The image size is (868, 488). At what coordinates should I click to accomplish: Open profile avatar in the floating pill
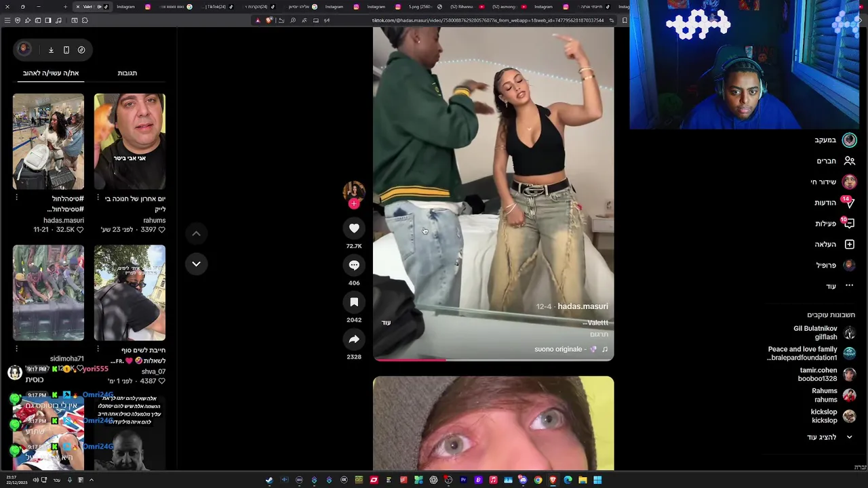24,49
